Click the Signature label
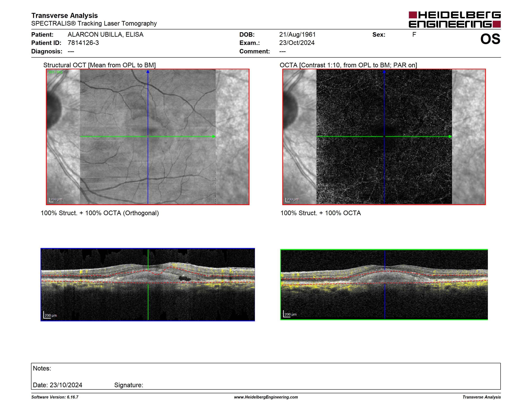 click(x=129, y=385)
